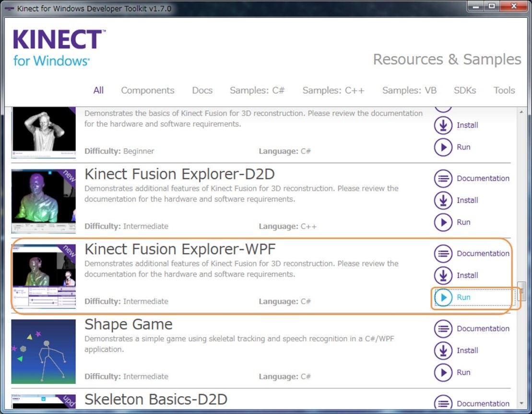Click the scrollbar down arrow
Screen dimensions: 532x414
[521, 403]
